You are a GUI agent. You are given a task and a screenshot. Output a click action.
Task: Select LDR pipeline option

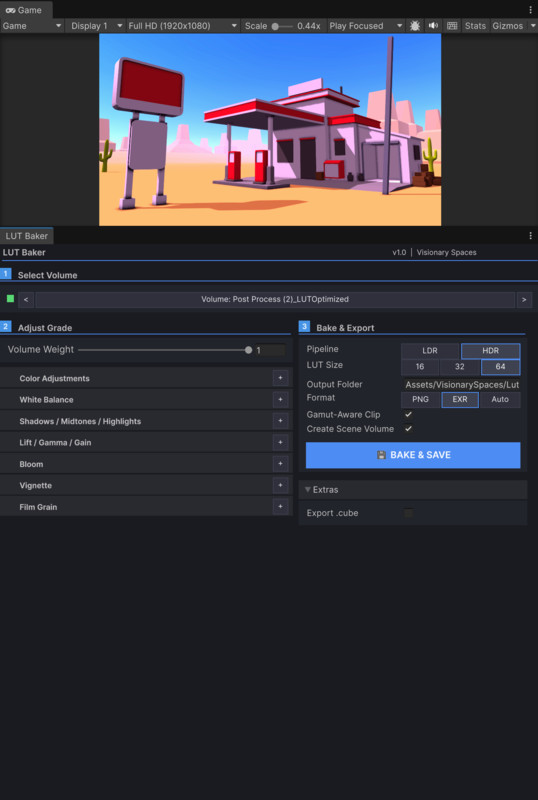[430, 351]
